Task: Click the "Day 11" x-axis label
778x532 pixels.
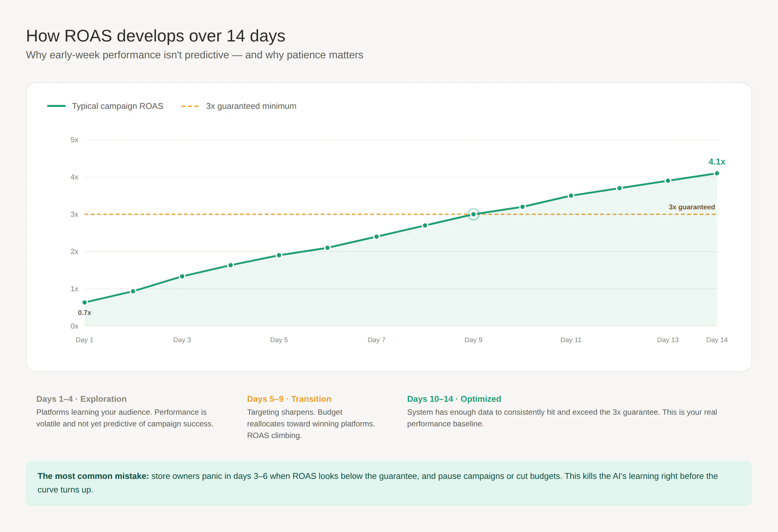Action: coord(571,340)
